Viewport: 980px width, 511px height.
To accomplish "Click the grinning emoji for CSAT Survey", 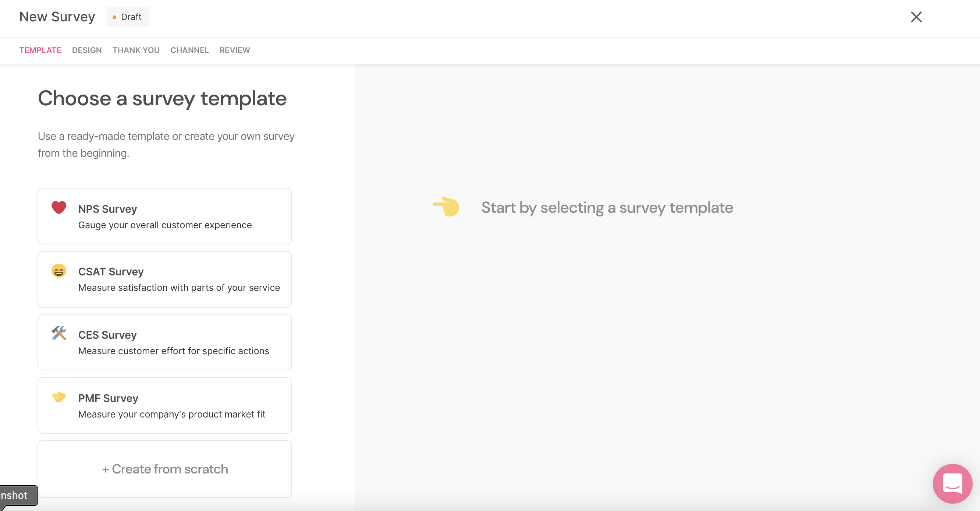I will click(58, 271).
